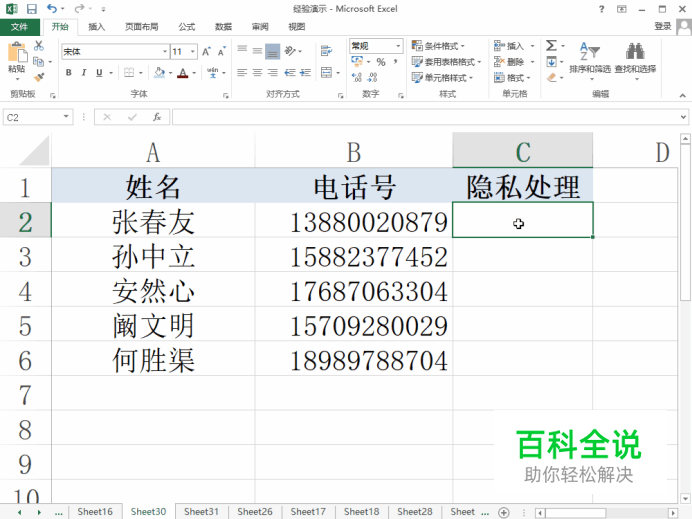Click 插入 insert cells button
692x519 pixels.
tap(509, 46)
